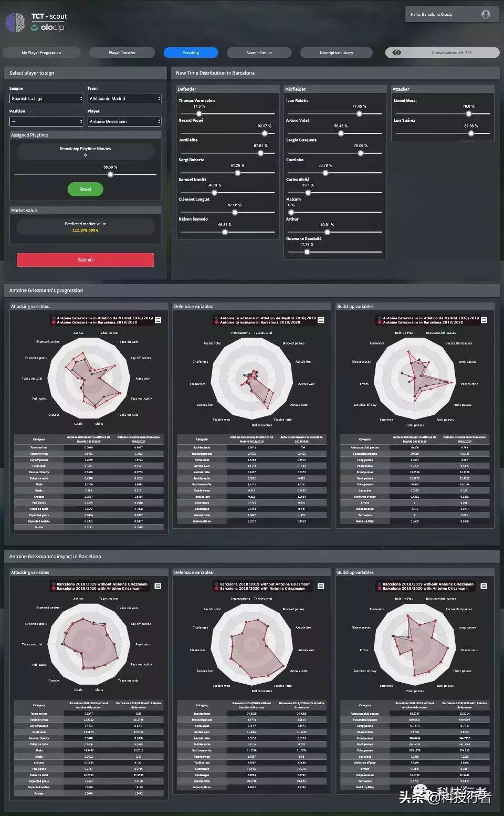Adjust Malcom playtime slider at 0 %
Viewport: 504px width, 816px height.
[291, 213]
